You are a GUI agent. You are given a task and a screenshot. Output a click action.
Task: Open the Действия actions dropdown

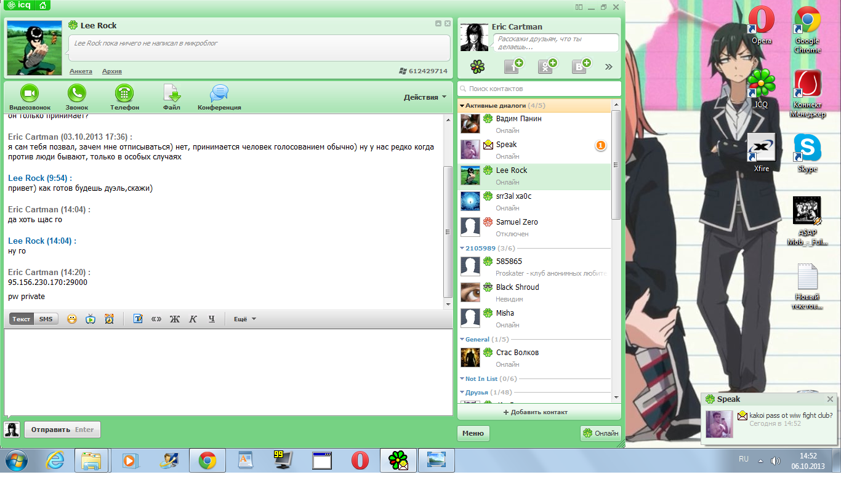point(425,97)
